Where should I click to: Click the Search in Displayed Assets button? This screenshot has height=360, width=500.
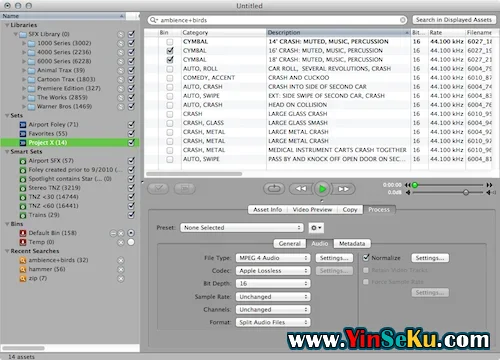pos(453,20)
